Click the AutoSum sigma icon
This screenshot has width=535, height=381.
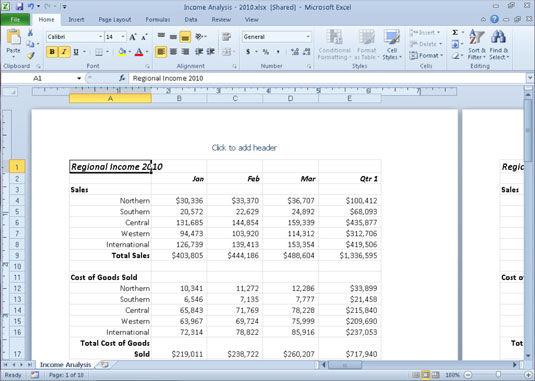pyautogui.click(x=455, y=32)
